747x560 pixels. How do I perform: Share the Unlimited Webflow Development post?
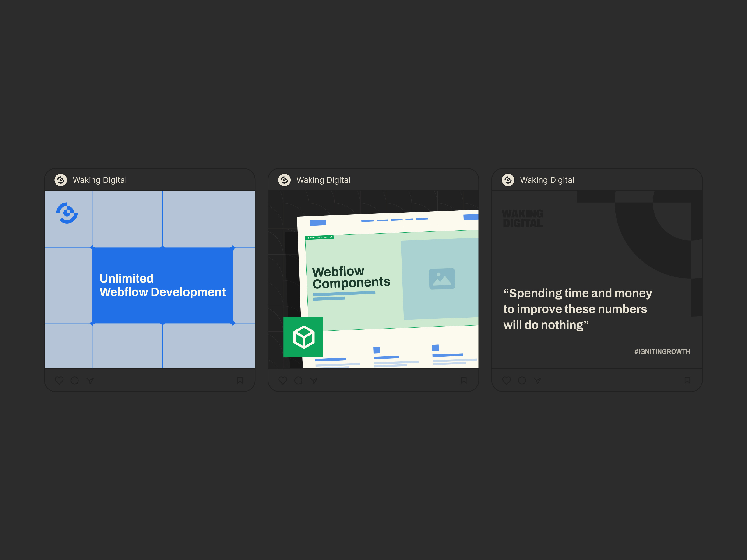[90, 380]
